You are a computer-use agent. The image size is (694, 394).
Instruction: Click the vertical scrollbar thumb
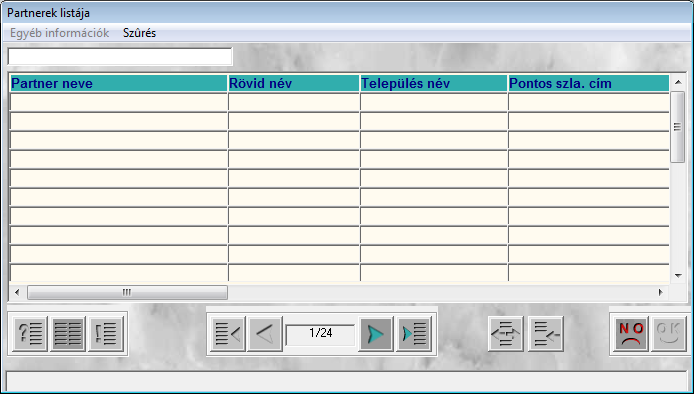click(x=678, y=127)
